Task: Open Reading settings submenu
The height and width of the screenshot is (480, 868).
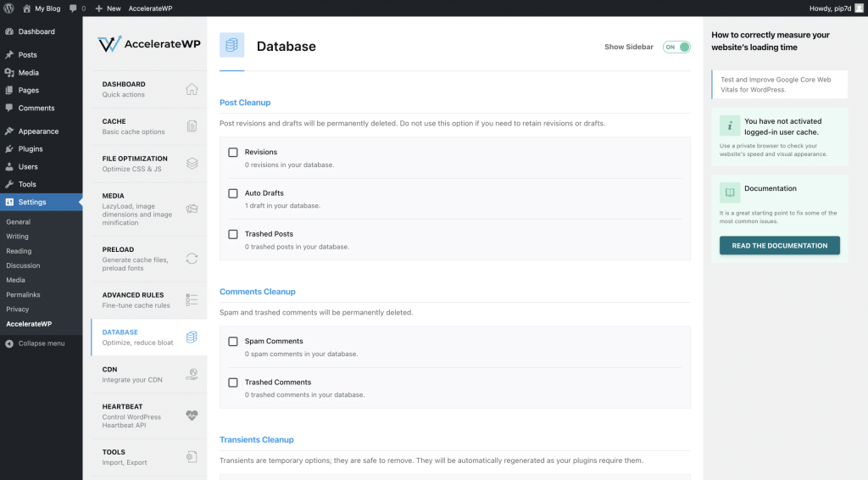Action: pos(19,251)
